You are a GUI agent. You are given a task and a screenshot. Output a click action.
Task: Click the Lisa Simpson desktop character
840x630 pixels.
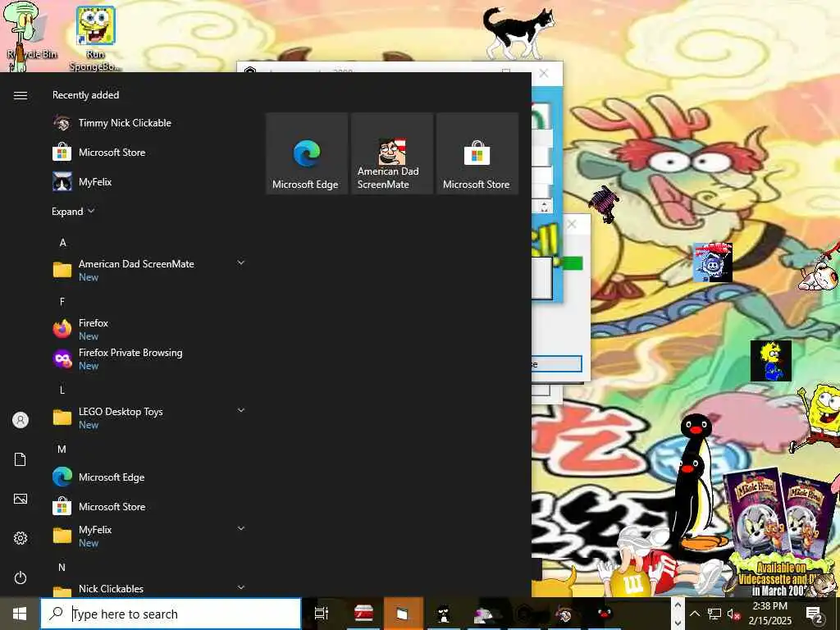771,360
